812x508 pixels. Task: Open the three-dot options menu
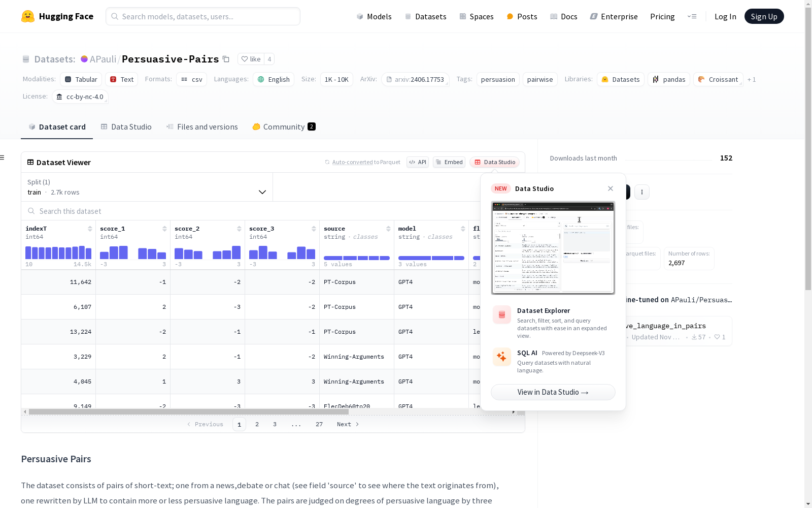pos(642,192)
